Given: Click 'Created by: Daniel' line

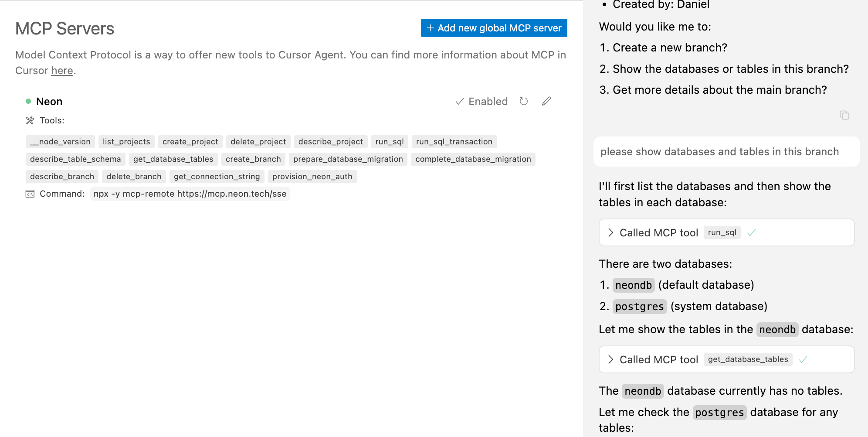Looking at the screenshot, I should 661,5.
